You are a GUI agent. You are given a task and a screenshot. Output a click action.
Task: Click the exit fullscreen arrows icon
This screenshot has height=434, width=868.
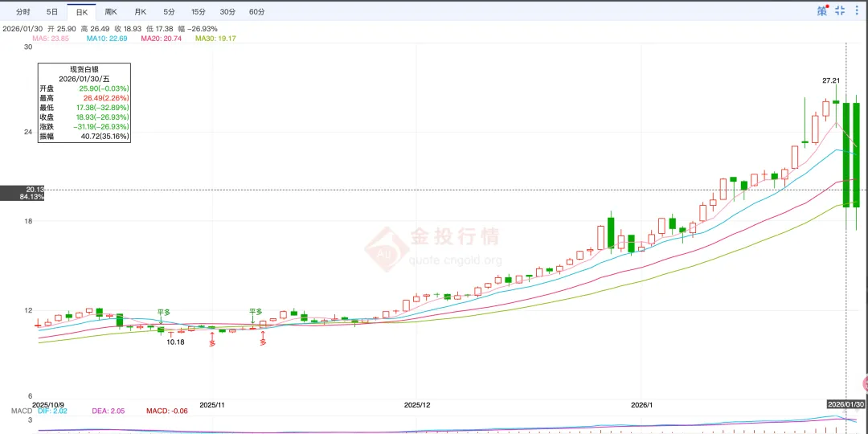[840, 10]
